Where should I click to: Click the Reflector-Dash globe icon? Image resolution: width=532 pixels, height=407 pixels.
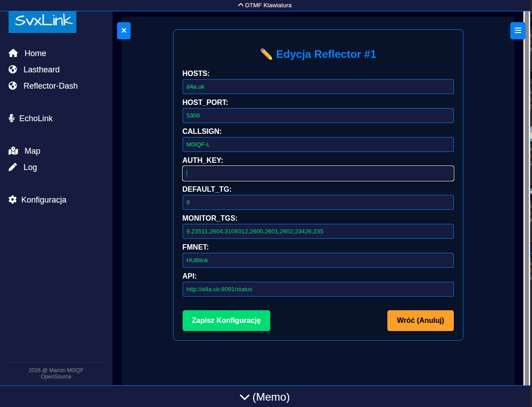pos(13,86)
